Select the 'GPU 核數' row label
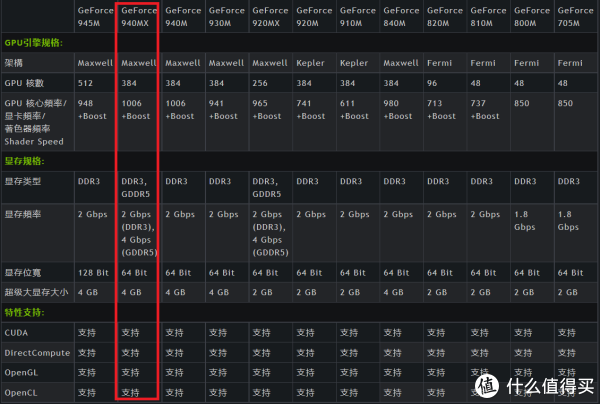This screenshot has height=404, width=600. pyautogui.click(x=24, y=83)
